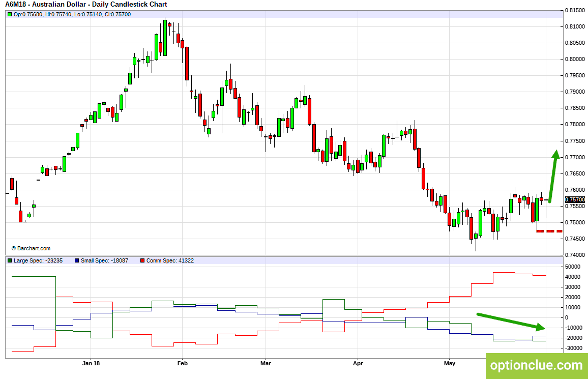Click the 0.76000 price axis label
Viewport: 588px width, 379px height.
click(574, 190)
